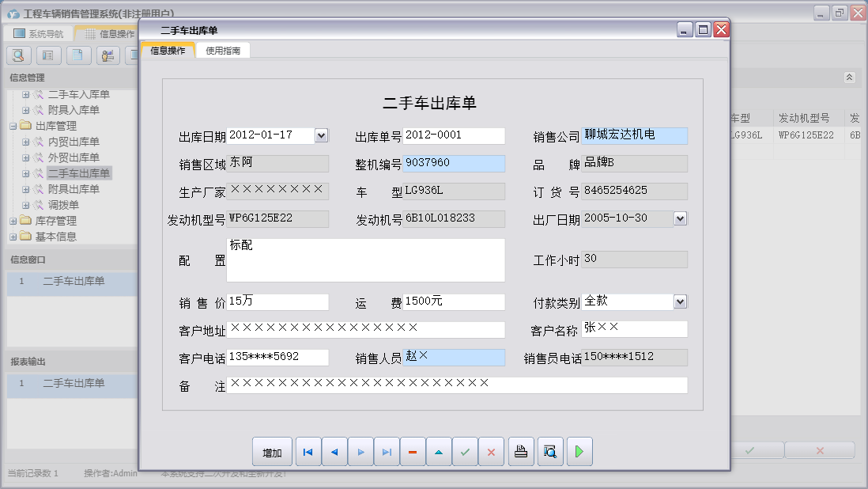This screenshot has height=489, width=868.
Task: Select 二手车出库单 under 报表输出
Action: tap(72, 383)
